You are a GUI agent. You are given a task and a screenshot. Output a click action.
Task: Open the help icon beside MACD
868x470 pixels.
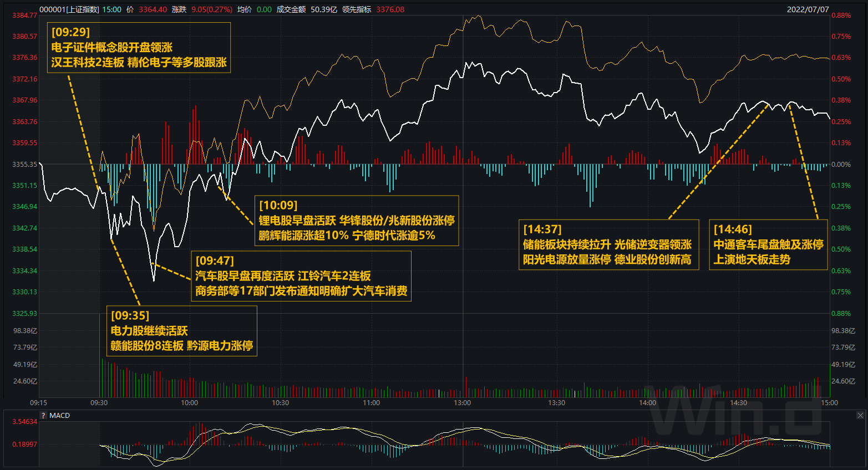(43, 416)
